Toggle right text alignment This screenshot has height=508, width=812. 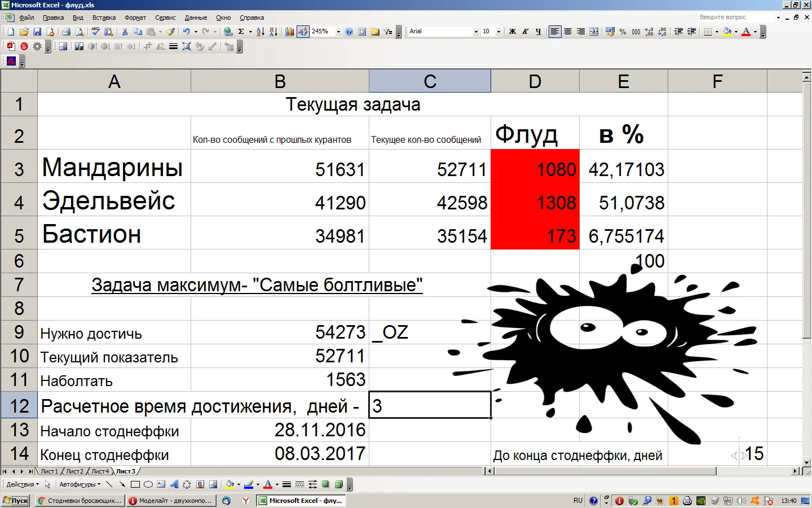581,32
